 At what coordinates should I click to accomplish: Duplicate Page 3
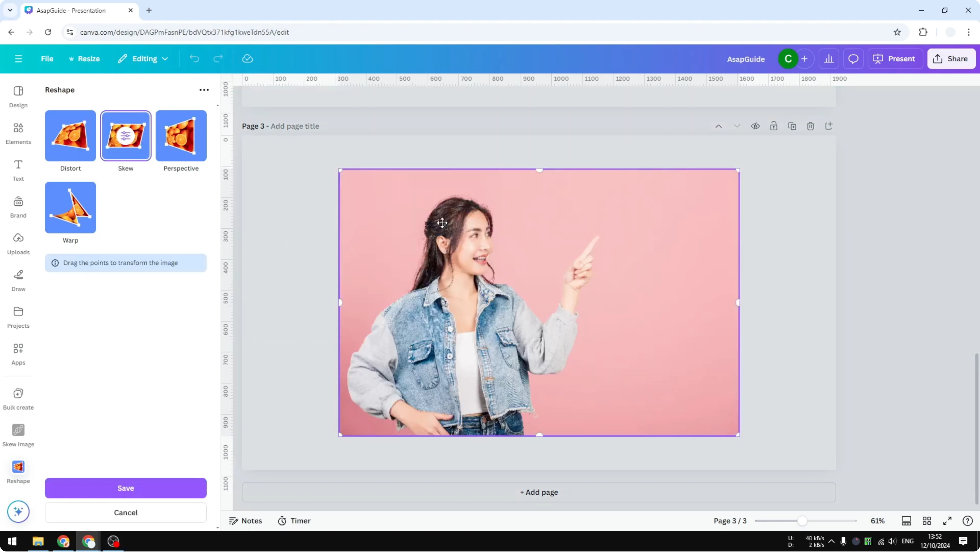coord(792,126)
